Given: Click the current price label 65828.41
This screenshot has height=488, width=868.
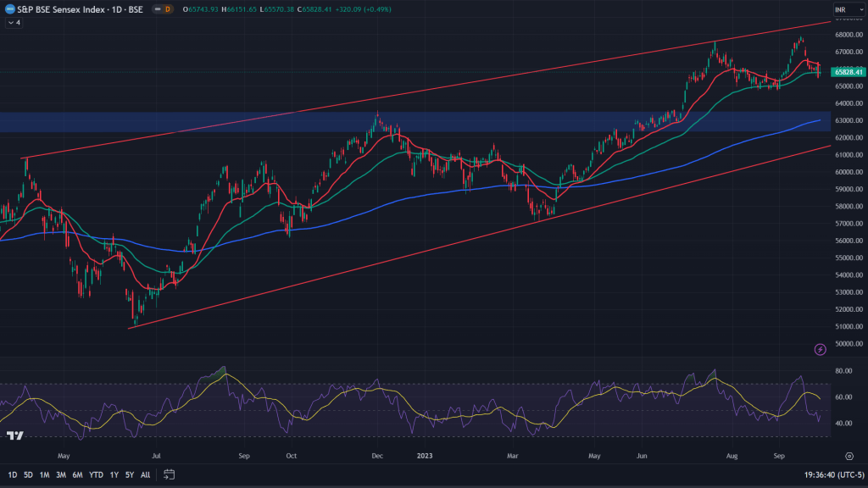Looking at the screenshot, I should click(x=847, y=72).
